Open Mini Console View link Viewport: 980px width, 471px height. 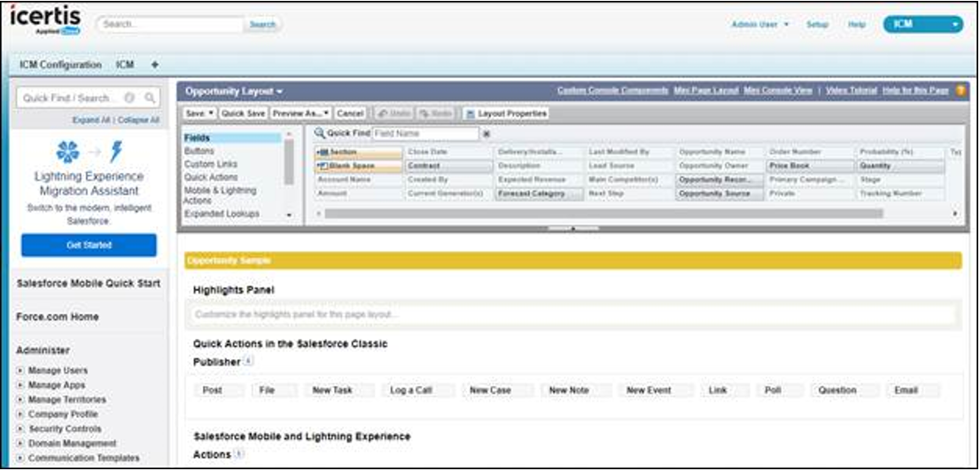point(778,90)
